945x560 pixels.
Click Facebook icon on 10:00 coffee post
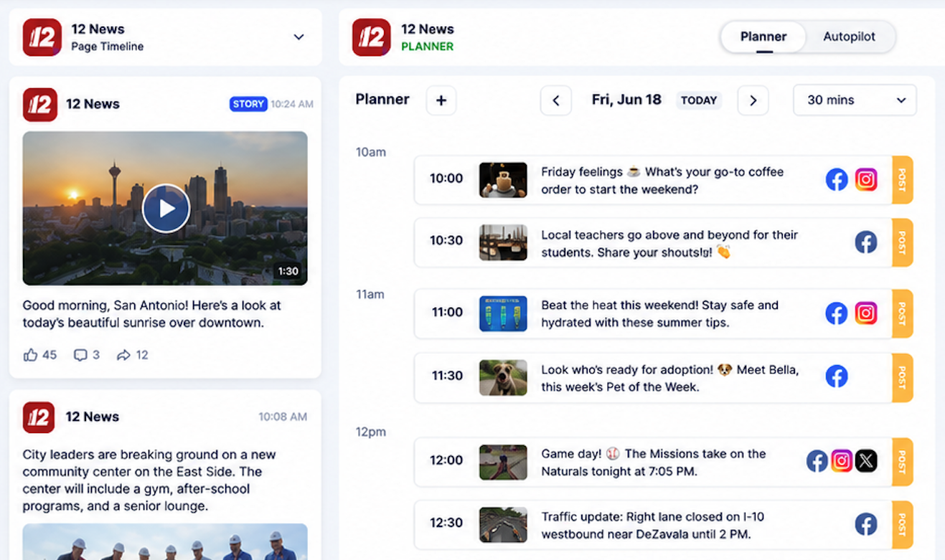pos(837,179)
